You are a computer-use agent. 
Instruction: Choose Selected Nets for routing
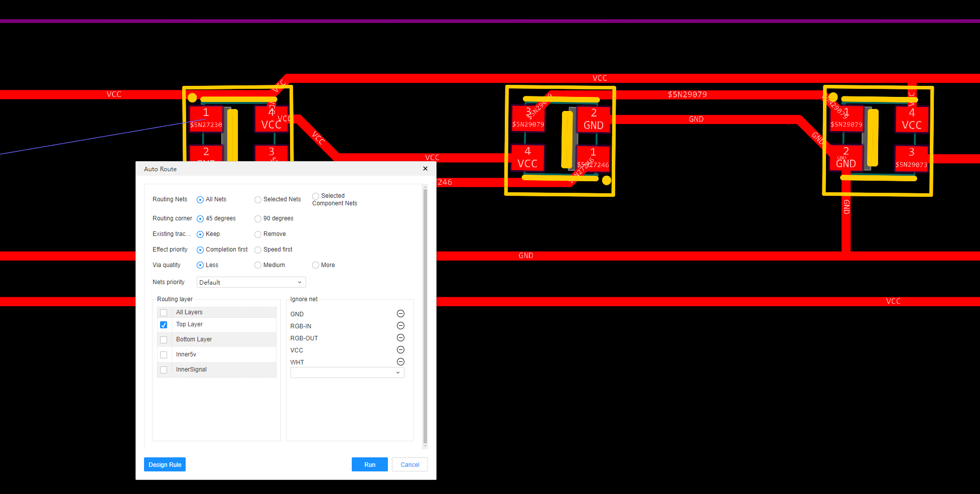[x=258, y=199]
